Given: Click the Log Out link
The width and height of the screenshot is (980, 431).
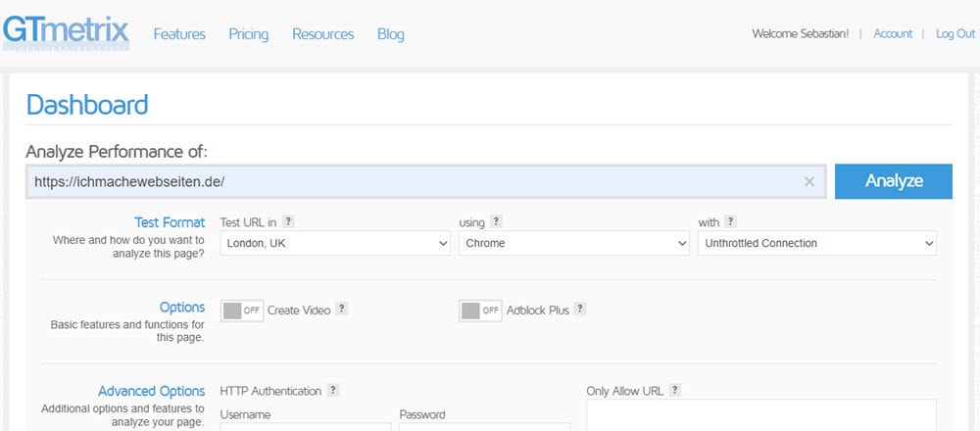Looking at the screenshot, I should pos(955,33).
